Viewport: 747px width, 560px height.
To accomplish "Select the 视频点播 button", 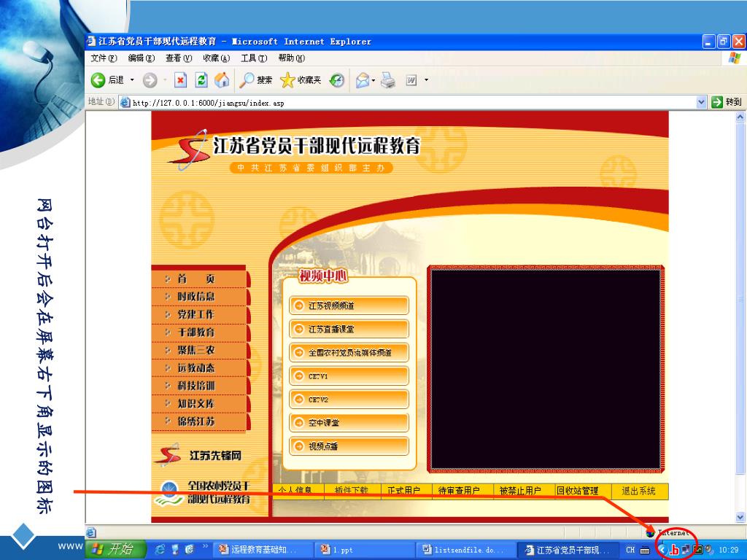I will coord(349,446).
